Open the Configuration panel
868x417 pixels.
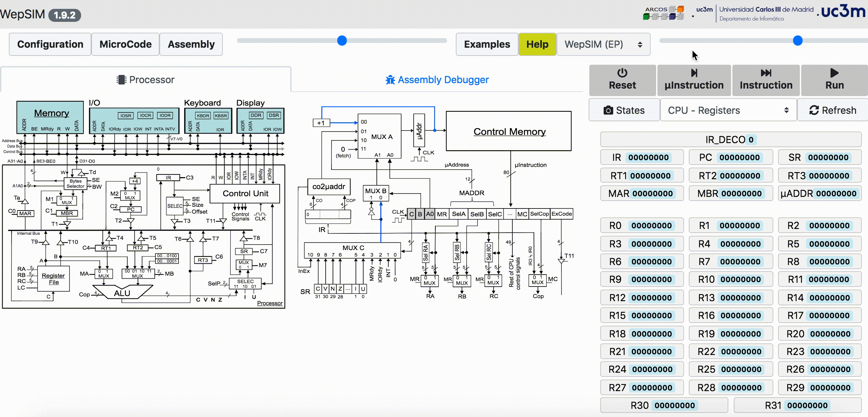[x=50, y=44]
